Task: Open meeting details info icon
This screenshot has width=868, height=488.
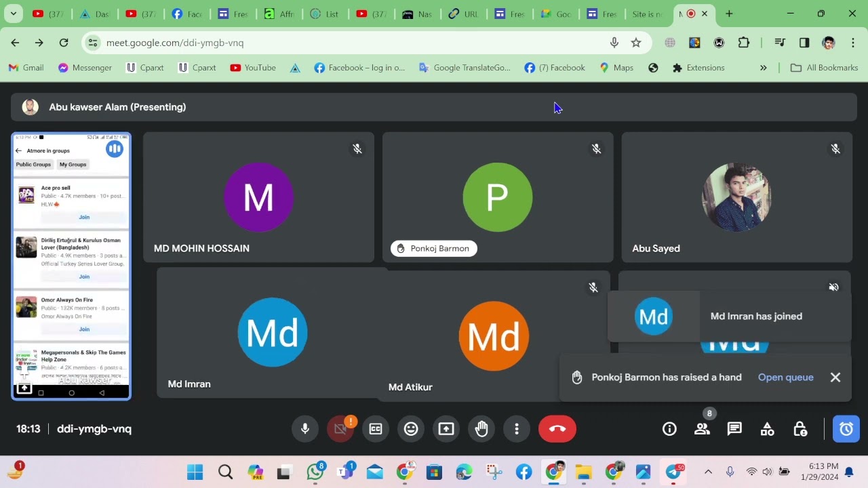Action: coord(669,429)
